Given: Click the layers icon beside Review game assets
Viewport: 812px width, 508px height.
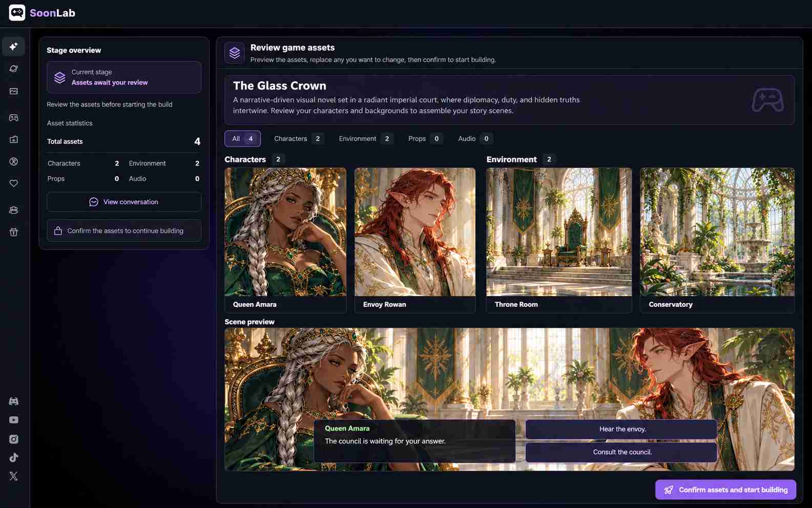Looking at the screenshot, I should pos(235,53).
